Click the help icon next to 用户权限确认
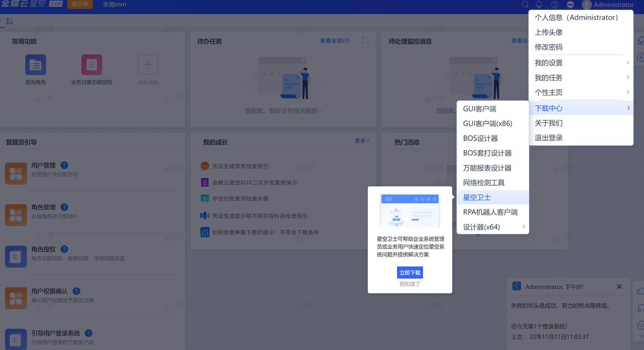Image resolution: width=644 pixels, height=350 pixels. (76, 291)
